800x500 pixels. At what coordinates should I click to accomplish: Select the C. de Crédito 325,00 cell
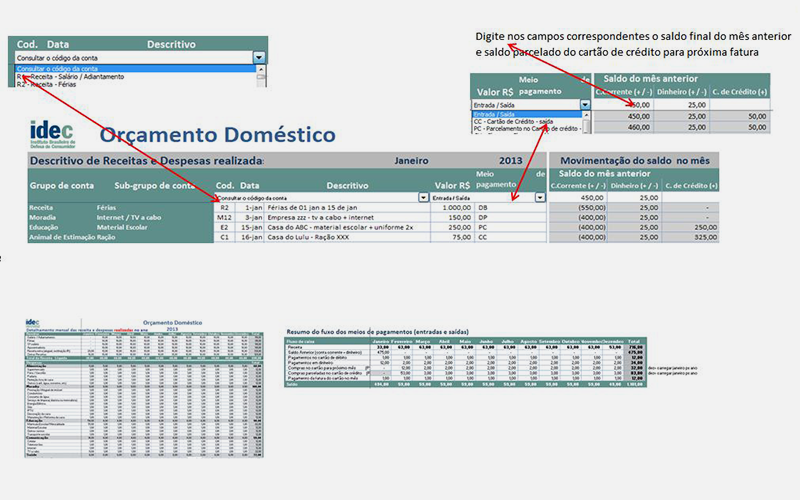(720, 238)
